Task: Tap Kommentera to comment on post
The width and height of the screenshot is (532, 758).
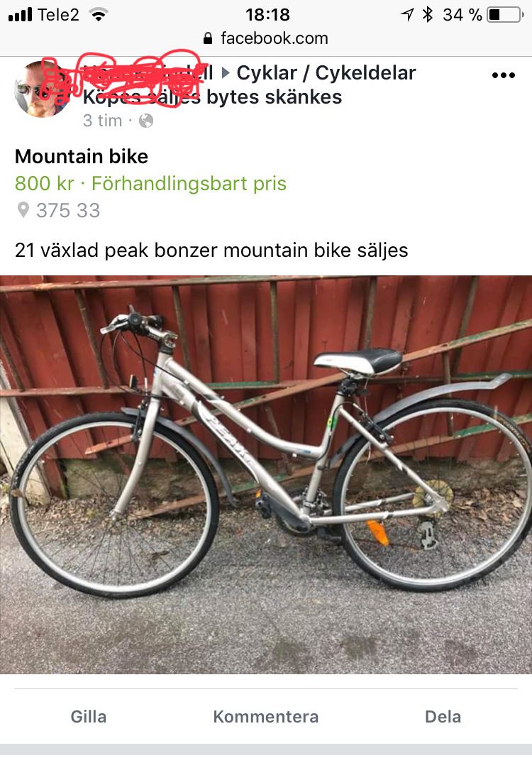Action: click(x=266, y=716)
